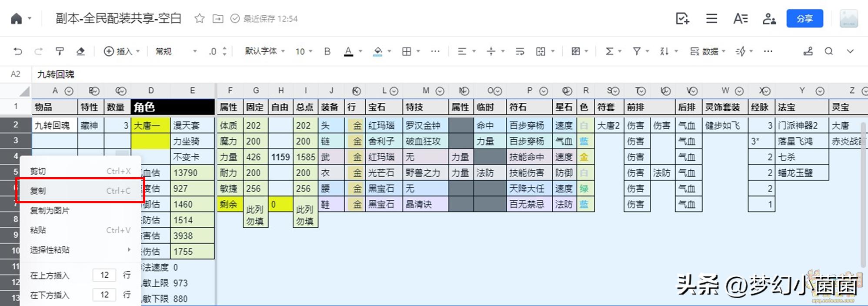Click the cell name box A2

pyautogui.click(x=16, y=74)
